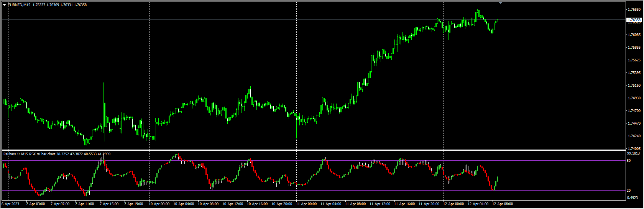Viewport: 644px width, 209px height.
Task: Click the 1.75395 price scale label
Action: click(x=634, y=73)
